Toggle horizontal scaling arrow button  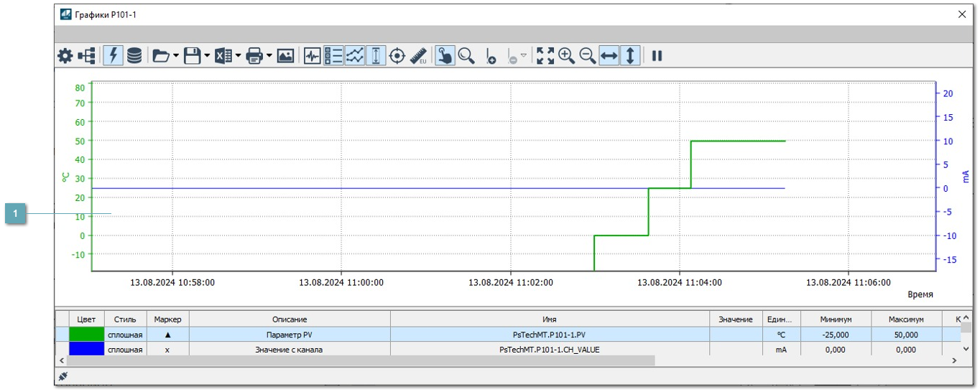[x=609, y=56]
